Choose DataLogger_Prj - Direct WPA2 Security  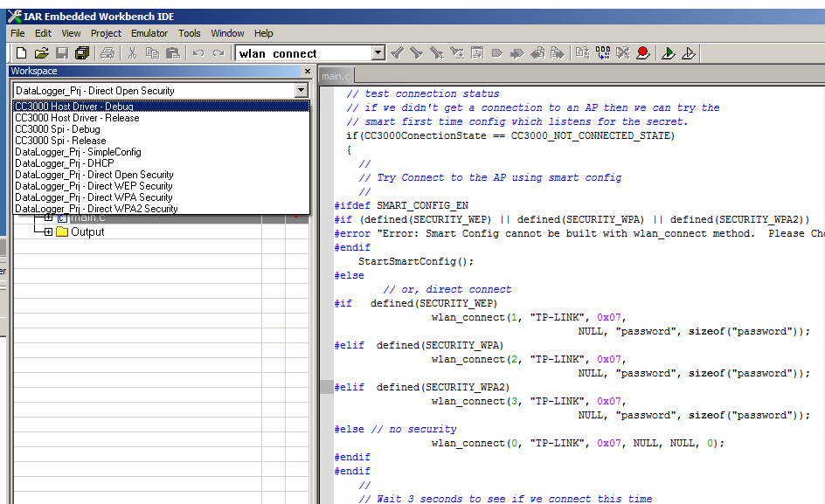click(x=161, y=209)
